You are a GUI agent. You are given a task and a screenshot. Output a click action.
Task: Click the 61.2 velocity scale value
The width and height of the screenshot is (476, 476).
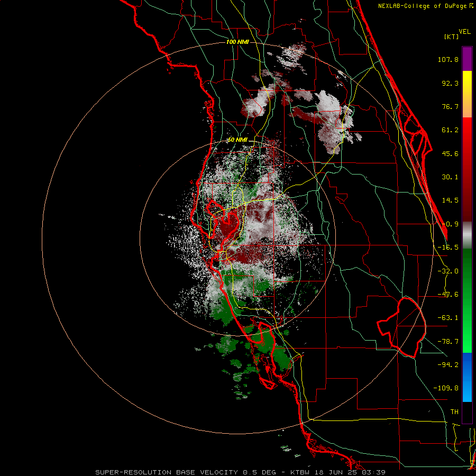(x=450, y=130)
